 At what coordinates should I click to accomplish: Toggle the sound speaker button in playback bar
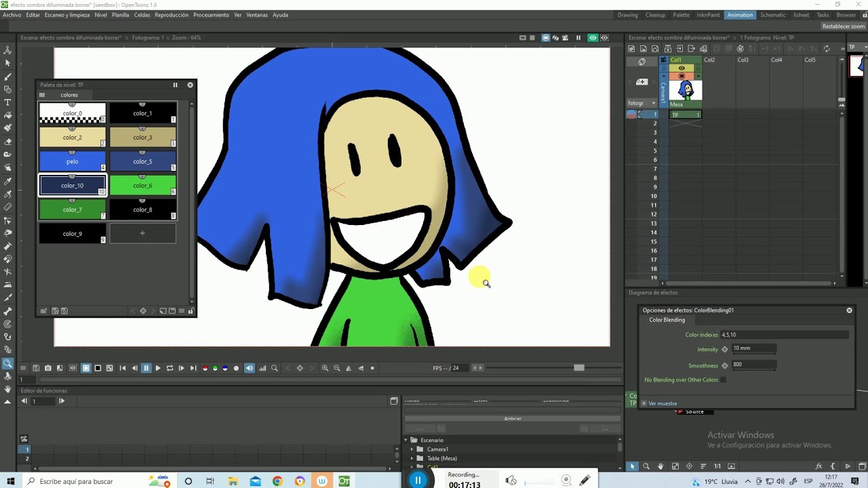click(250, 368)
